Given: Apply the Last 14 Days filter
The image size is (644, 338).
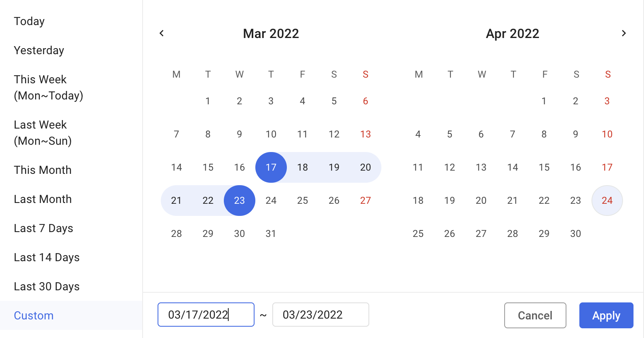Looking at the screenshot, I should (x=46, y=257).
